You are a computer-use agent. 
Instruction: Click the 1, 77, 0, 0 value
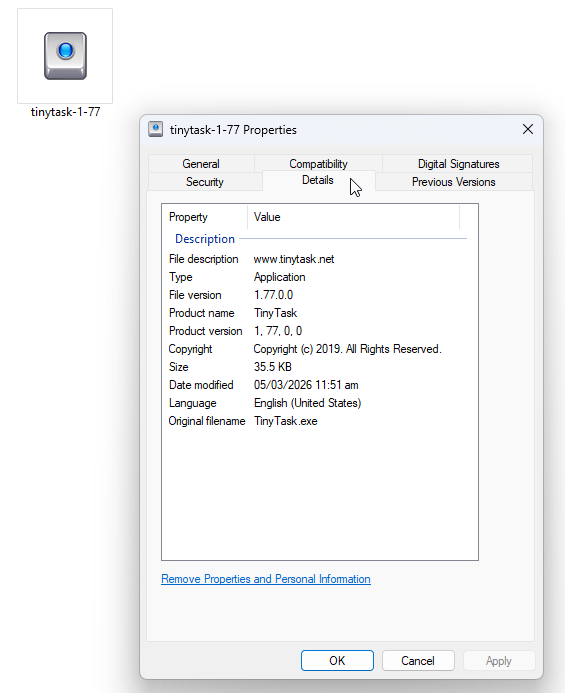click(278, 331)
